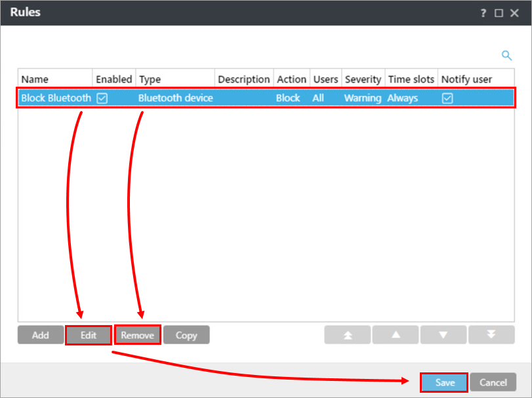
Task: Open the help question mark icon
Action: click(x=483, y=13)
